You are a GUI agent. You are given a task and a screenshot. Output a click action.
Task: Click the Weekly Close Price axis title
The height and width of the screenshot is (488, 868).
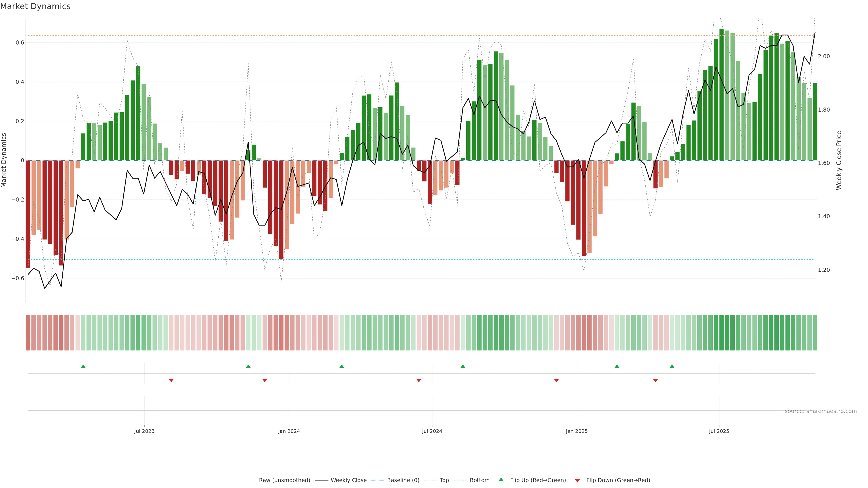tap(839, 160)
